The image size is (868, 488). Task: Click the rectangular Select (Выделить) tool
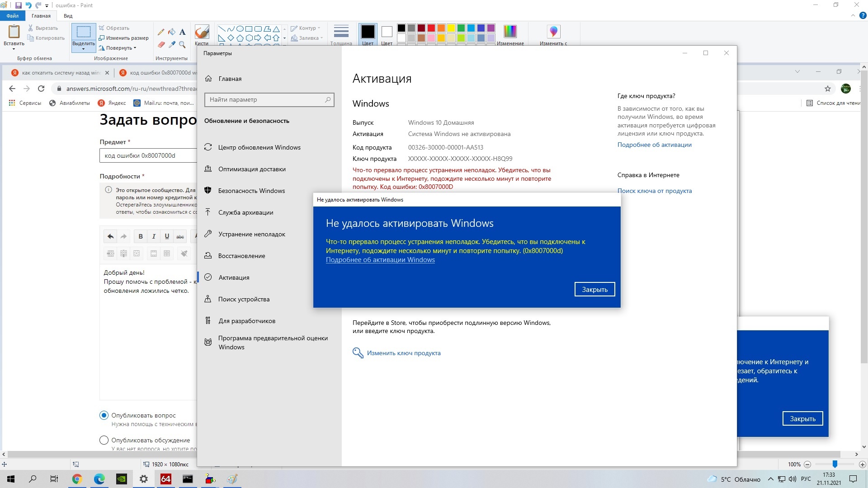tap(84, 32)
